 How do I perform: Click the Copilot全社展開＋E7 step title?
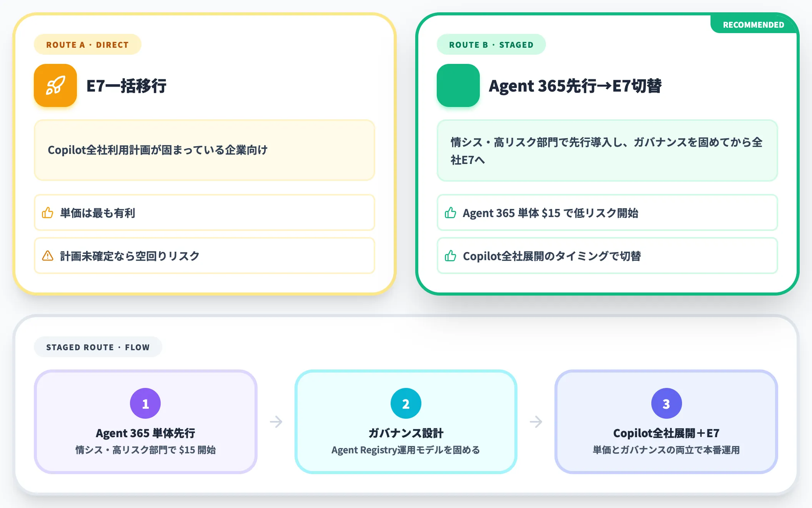click(x=666, y=433)
